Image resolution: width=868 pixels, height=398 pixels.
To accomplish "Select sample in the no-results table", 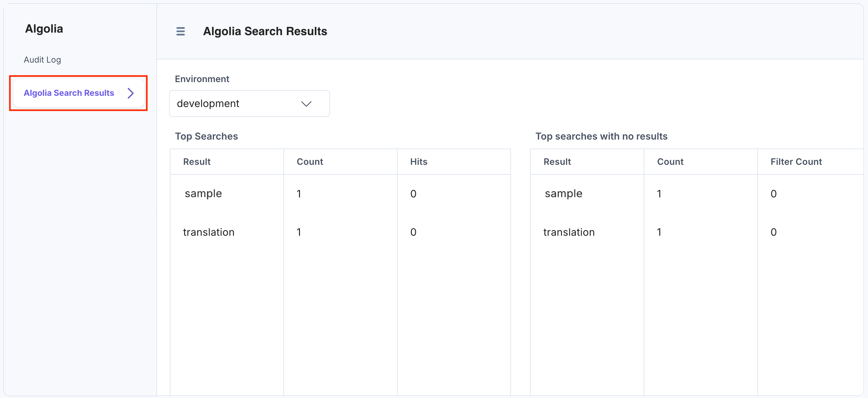I will (x=563, y=194).
